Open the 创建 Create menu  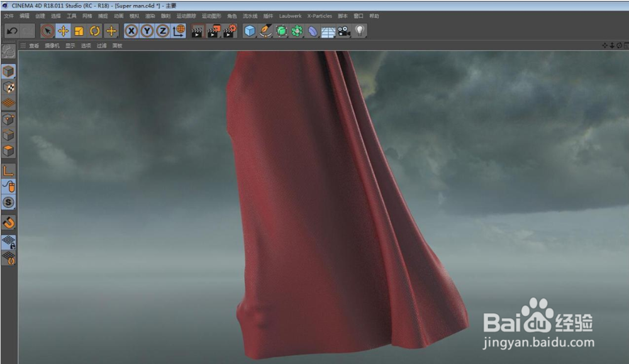pos(40,16)
